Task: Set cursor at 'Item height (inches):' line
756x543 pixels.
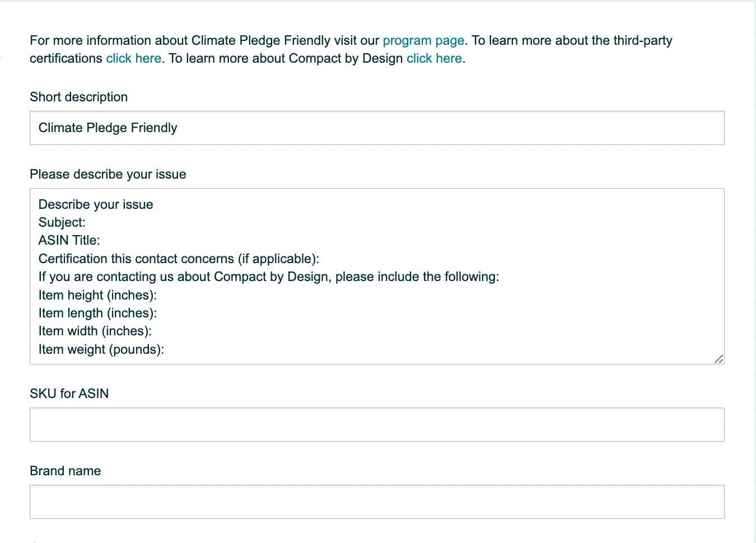Action: [x=97, y=295]
